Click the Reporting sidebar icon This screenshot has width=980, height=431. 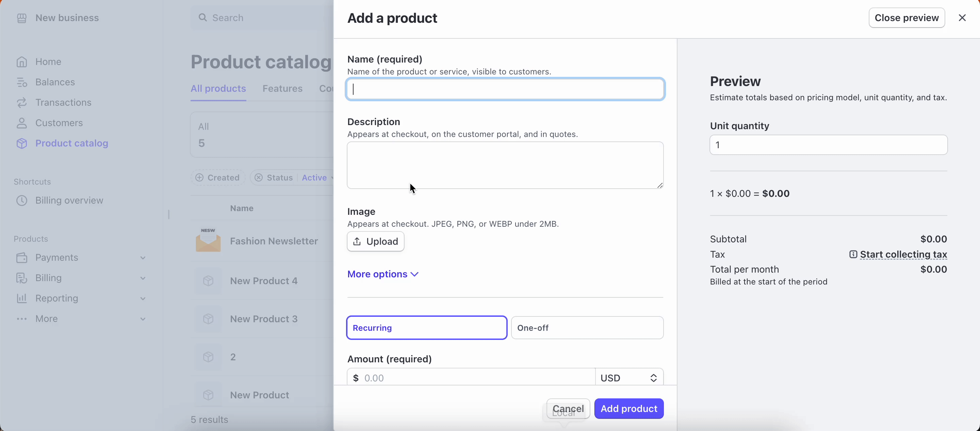22,298
